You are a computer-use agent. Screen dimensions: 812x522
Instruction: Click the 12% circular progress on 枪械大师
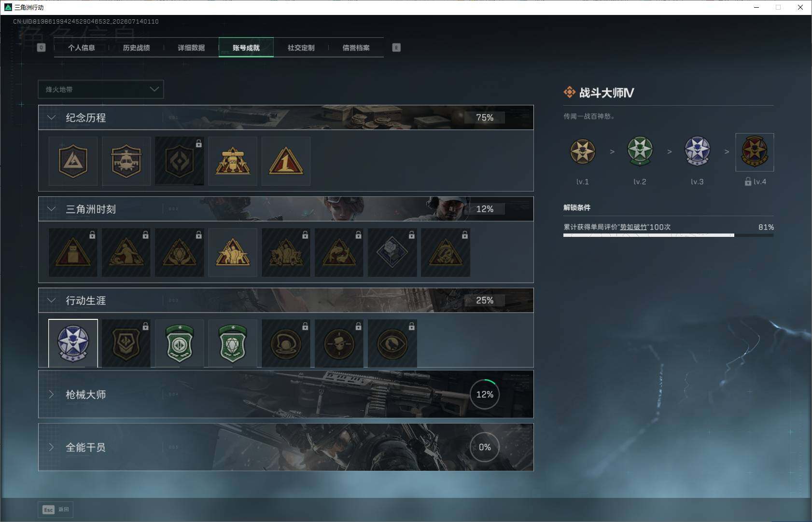coord(485,395)
